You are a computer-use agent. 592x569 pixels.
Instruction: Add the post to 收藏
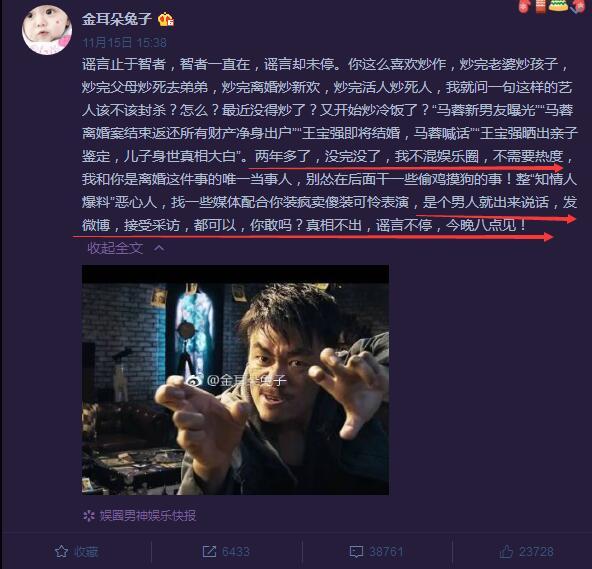pos(77,552)
